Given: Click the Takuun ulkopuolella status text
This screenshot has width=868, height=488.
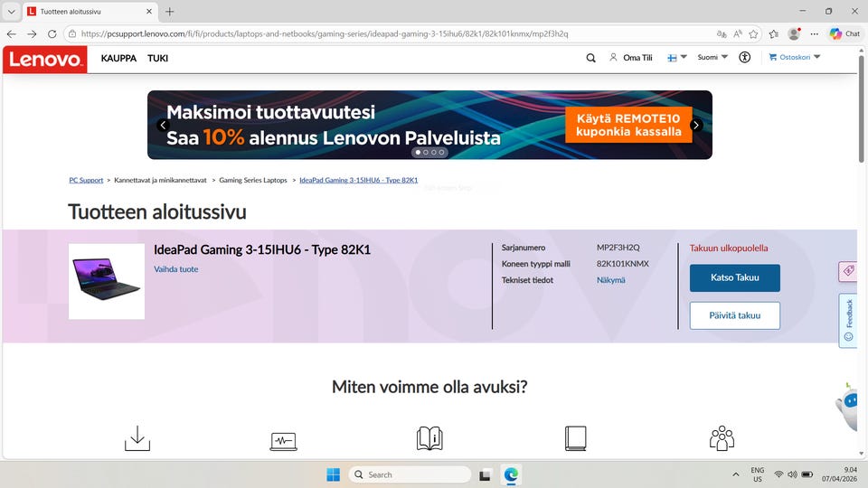Looking at the screenshot, I should click(x=729, y=248).
